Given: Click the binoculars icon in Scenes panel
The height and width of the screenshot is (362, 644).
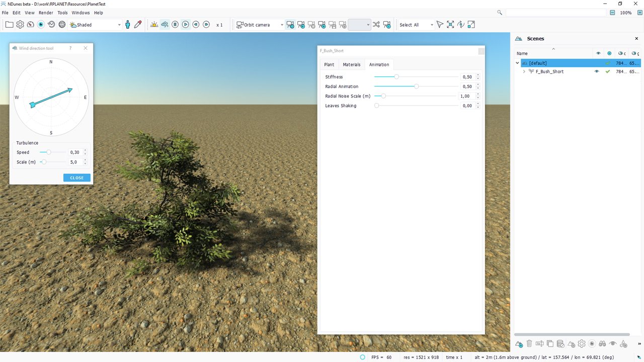Looking at the screenshot, I should pos(602,344).
